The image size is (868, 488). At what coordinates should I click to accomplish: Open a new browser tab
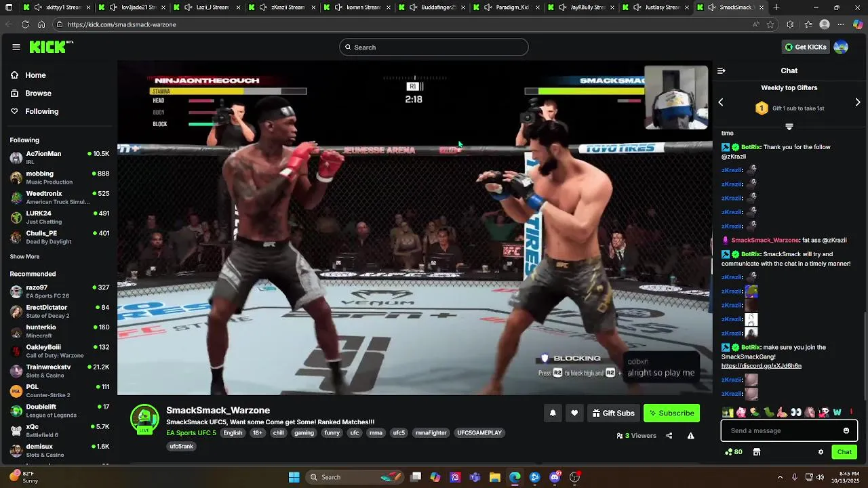[x=776, y=7]
